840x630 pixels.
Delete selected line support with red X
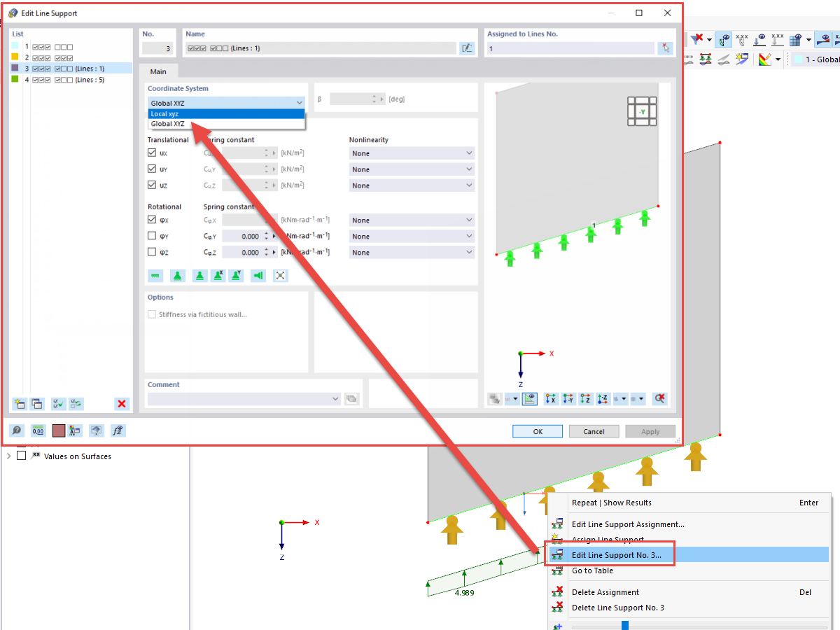pyautogui.click(x=122, y=404)
